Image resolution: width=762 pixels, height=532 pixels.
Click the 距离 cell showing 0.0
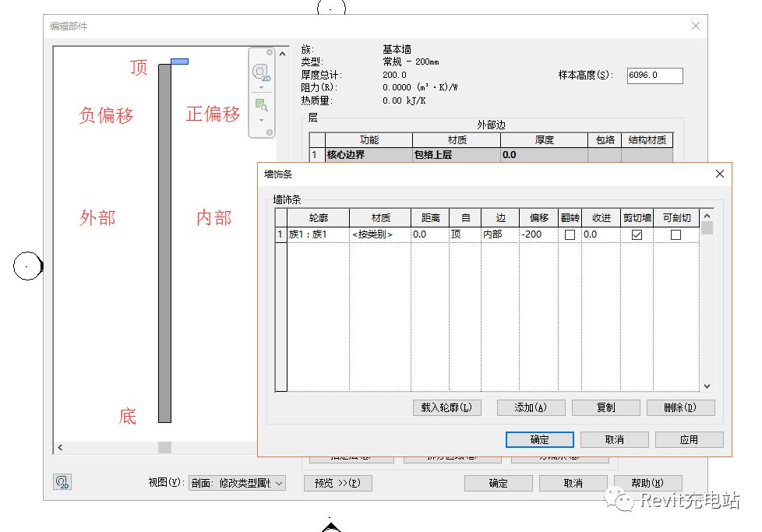tap(430, 234)
